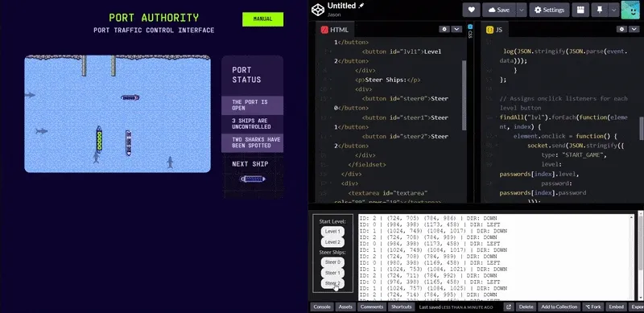The width and height of the screenshot is (644, 313).
Task: Expand the collapsed CSS editor panel
Action: 470,31
